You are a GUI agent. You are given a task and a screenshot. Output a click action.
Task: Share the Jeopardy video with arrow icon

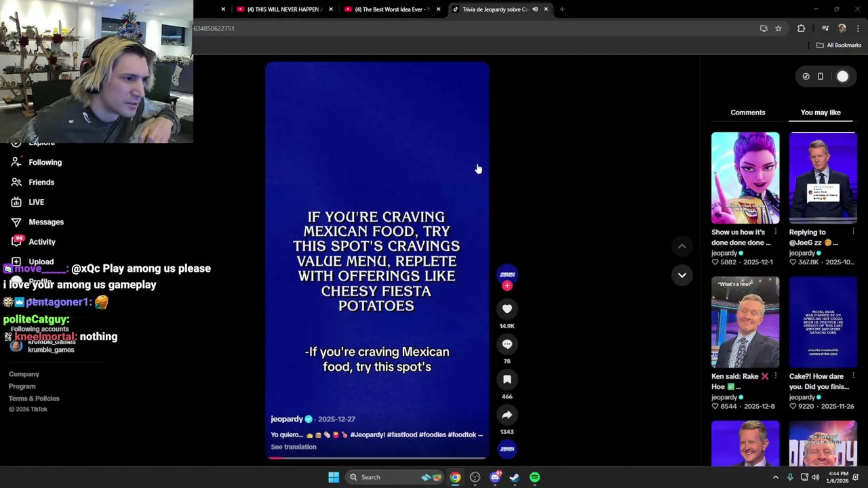coord(507,415)
